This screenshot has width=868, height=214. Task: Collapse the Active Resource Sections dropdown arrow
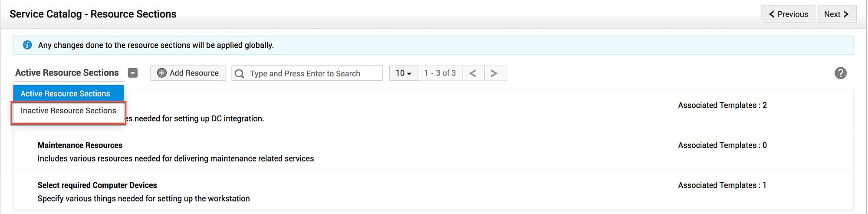133,73
